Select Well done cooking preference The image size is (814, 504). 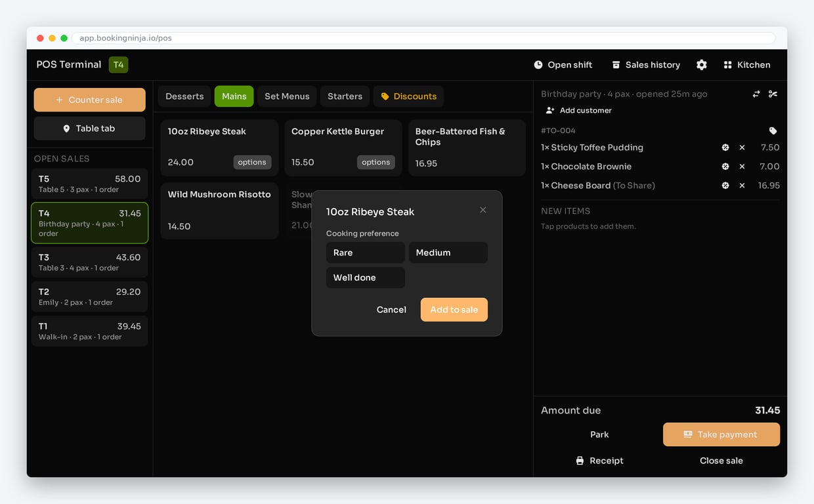pyautogui.click(x=366, y=278)
